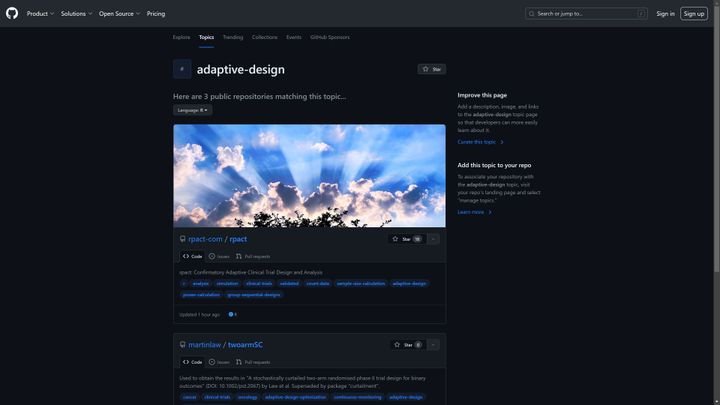Click the simulation tag on rpact
Viewport: 720px width, 405px height.
click(x=227, y=283)
